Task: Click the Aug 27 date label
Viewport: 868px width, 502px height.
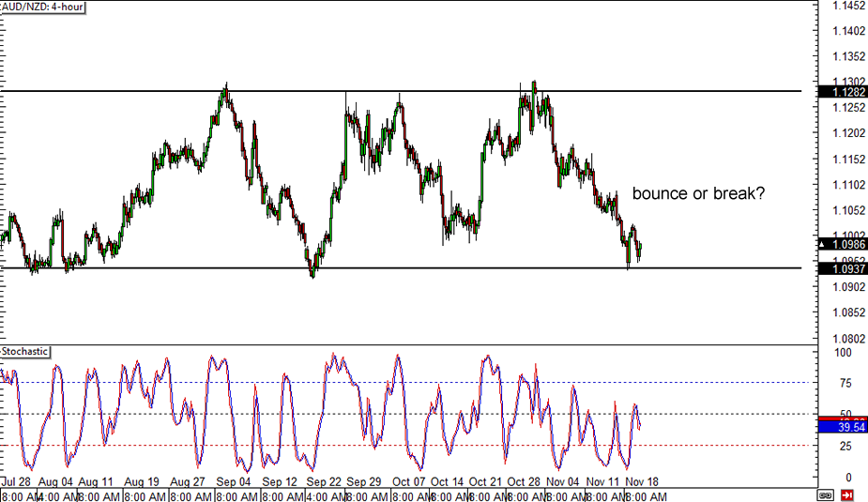Action: [x=188, y=481]
